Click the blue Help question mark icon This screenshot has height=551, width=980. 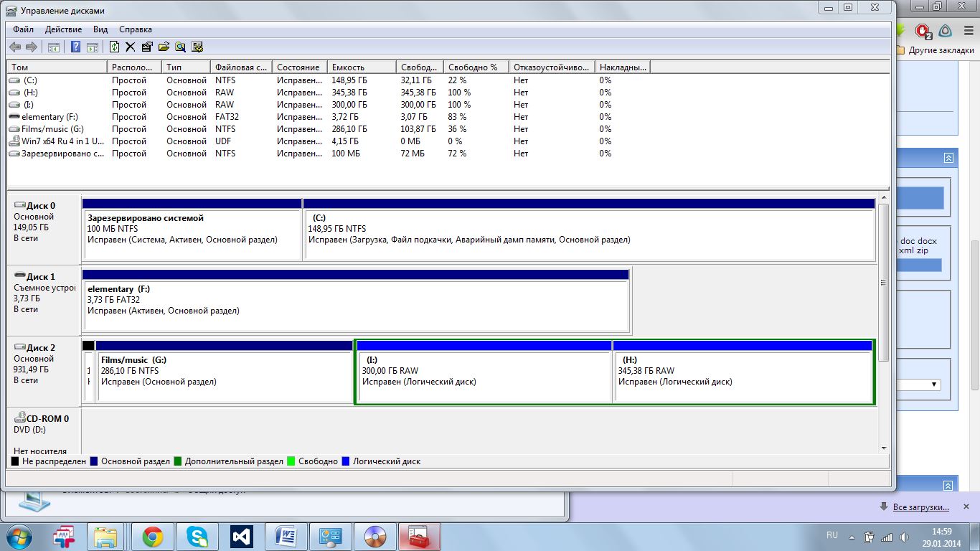point(75,47)
